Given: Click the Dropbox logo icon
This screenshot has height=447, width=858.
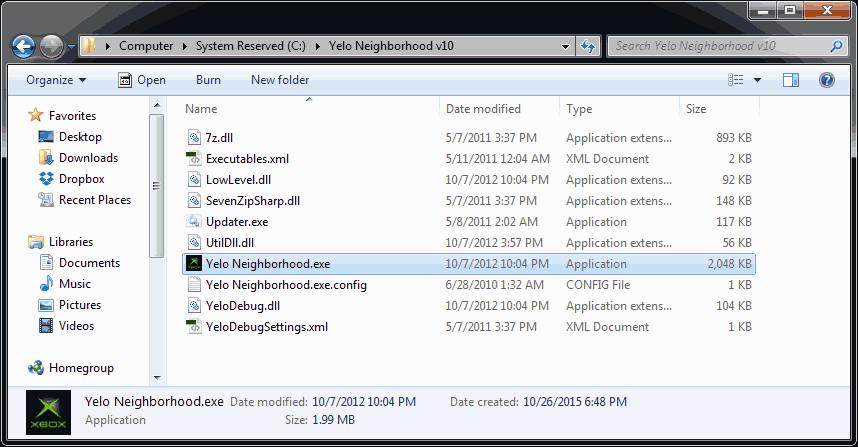Looking at the screenshot, I should [46, 178].
